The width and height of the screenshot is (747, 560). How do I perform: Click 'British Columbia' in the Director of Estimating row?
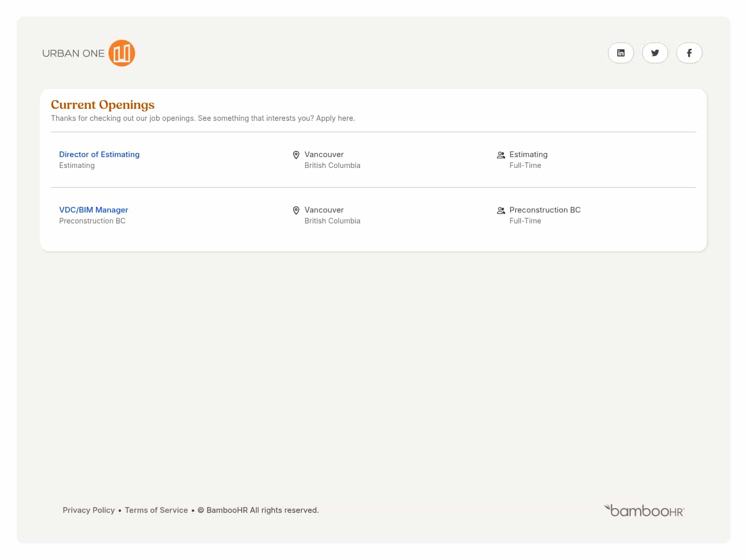(333, 165)
